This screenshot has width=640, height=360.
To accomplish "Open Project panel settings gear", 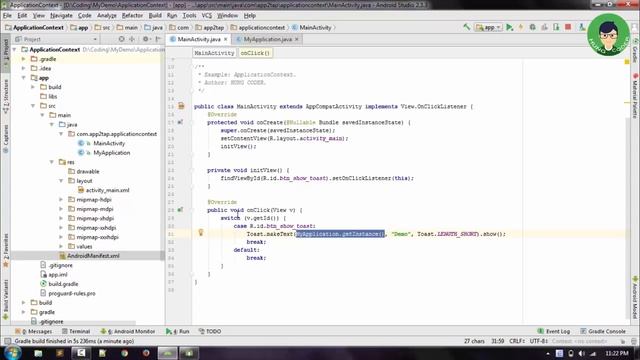I will [146, 39].
